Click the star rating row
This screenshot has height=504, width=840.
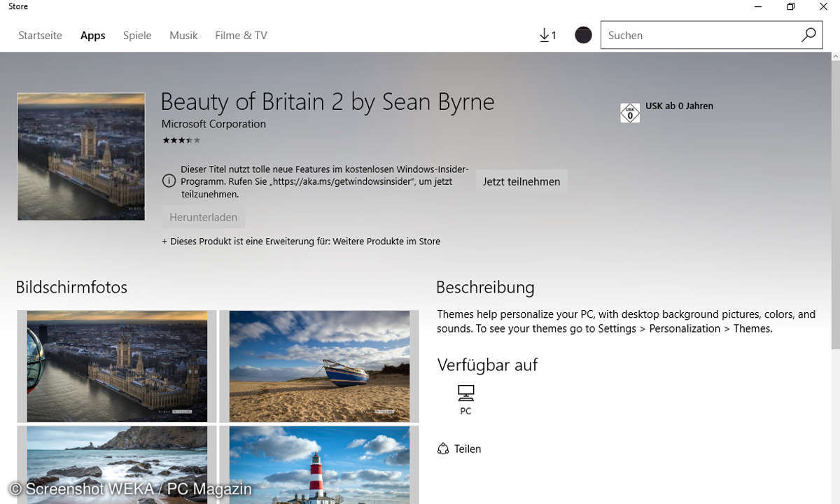coord(181,140)
